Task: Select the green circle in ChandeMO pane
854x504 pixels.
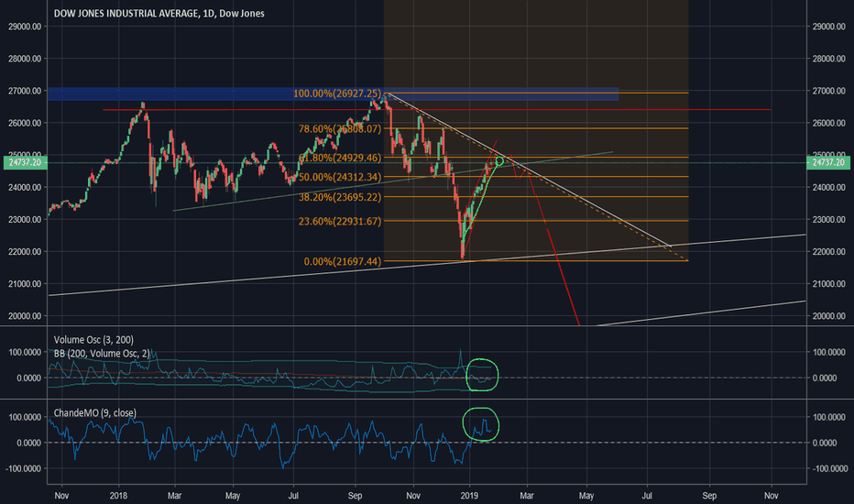Action: click(x=481, y=424)
